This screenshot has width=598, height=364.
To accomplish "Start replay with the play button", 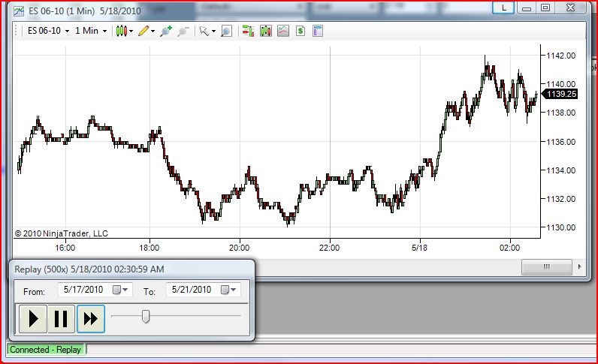I will [x=33, y=319].
